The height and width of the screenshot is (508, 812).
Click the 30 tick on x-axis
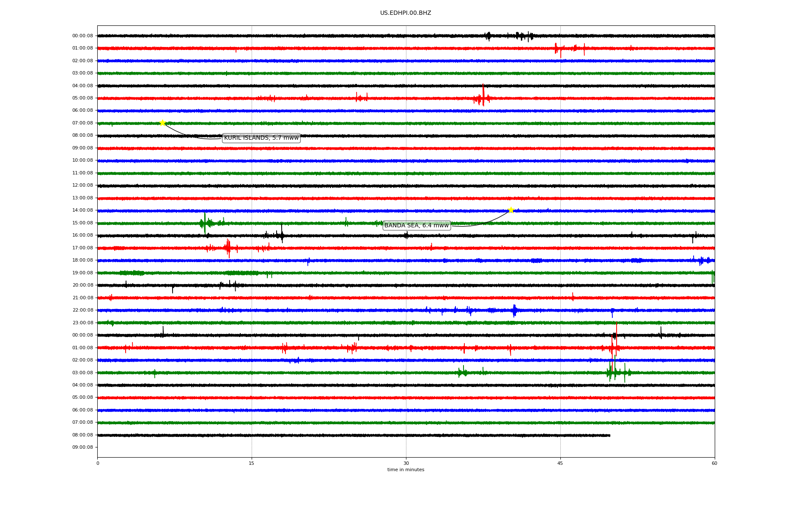(406, 464)
